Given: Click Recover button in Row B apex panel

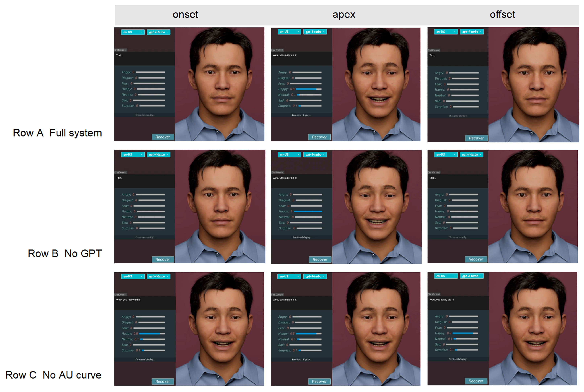Looking at the screenshot, I should click(320, 259).
